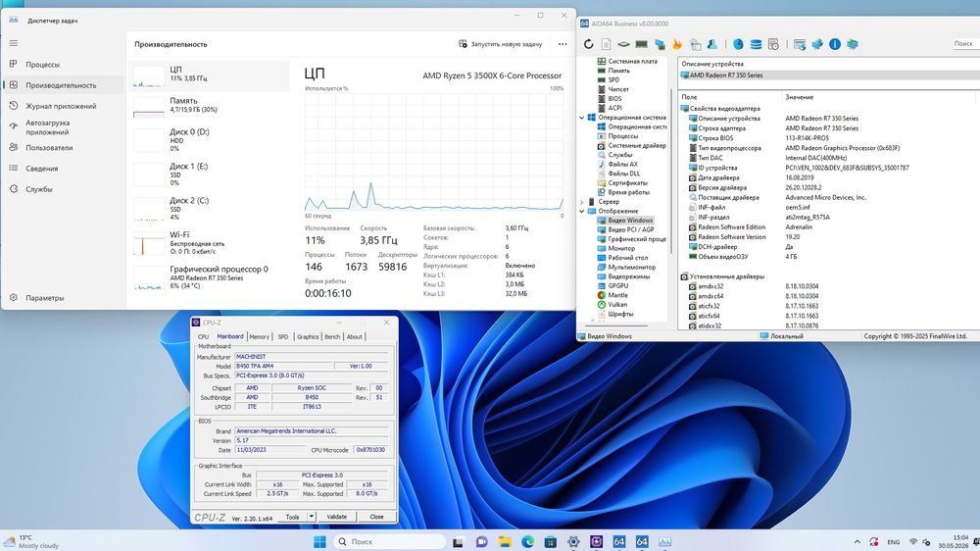Screen dimensions: 980x551
Task: Click Запустить новую задачу button
Action: [500, 44]
